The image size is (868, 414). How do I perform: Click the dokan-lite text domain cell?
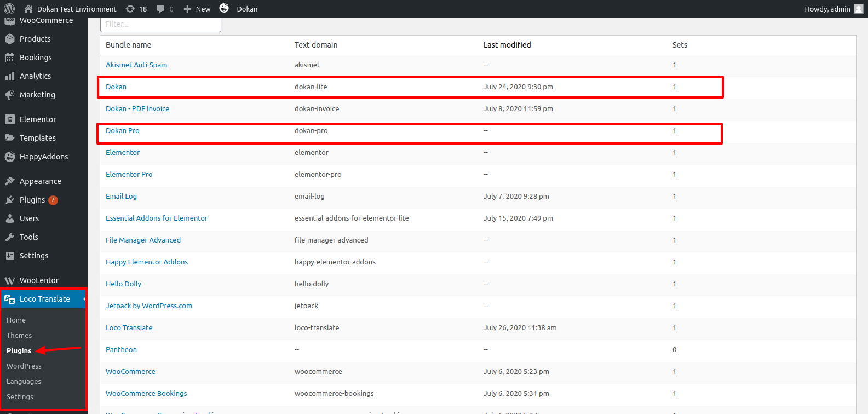(x=311, y=87)
